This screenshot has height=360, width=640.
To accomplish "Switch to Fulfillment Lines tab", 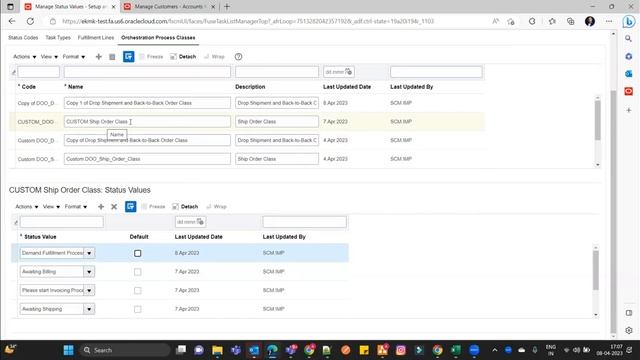I will (96, 38).
